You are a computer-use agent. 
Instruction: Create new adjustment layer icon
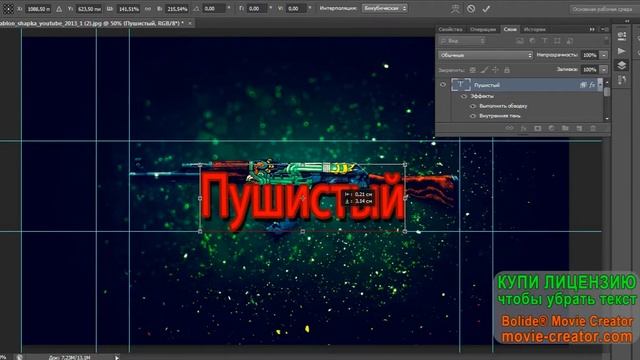click(551, 128)
